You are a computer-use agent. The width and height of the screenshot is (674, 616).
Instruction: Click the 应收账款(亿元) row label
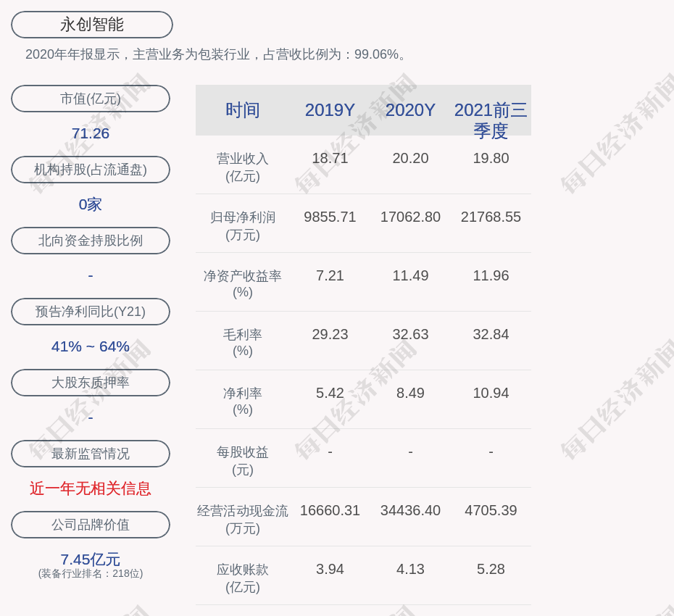[243, 578]
